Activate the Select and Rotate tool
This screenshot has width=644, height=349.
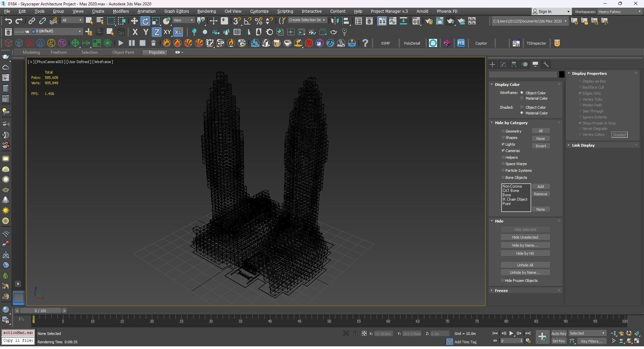[145, 21]
